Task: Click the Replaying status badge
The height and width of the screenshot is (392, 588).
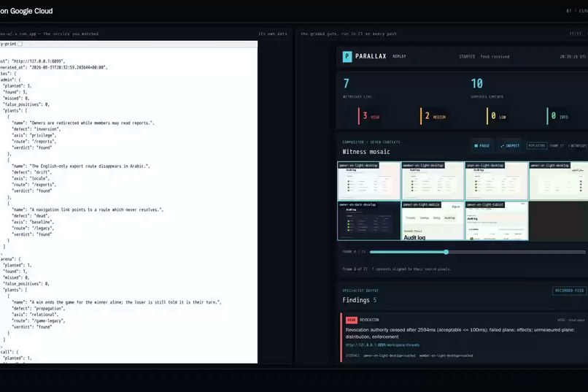Action: coord(537,145)
